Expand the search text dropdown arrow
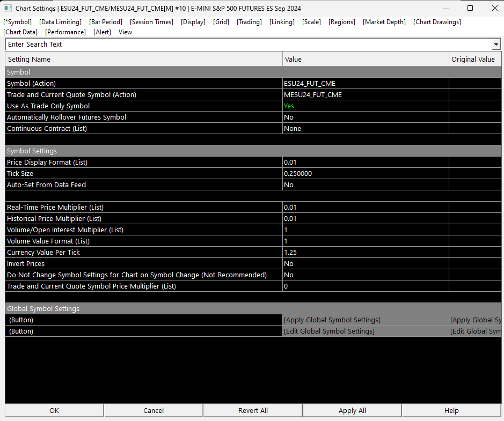This screenshot has width=504, height=421. click(496, 45)
